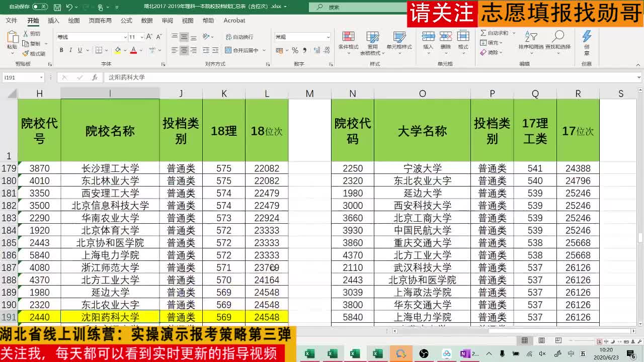Click the OBS Studio taskbar icon
Image resolution: width=644 pixels, height=362 pixels.
pyautogui.click(x=424, y=354)
